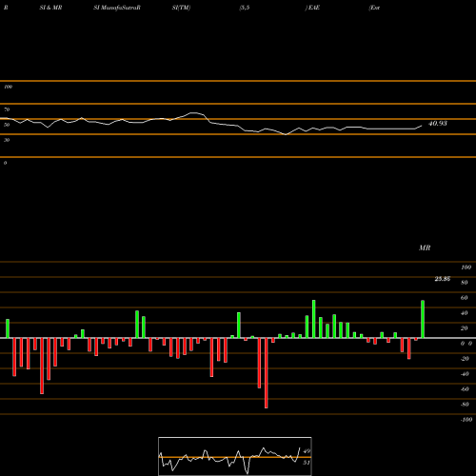Image resolution: width=476 pixels, height=476 pixels.
Task: Click the 60 axis label on the MR chart
Action: click(x=465, y=298)
